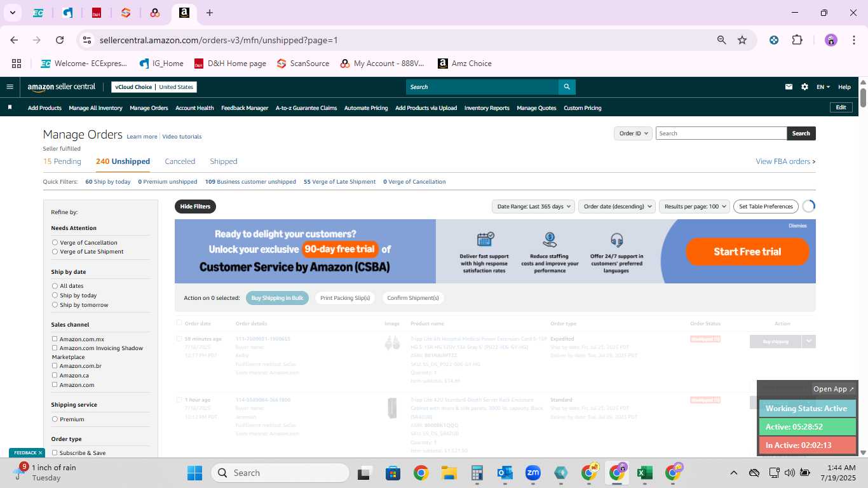Check the Amazon.com sales channel box
This screenshot has height=488, width=868.
pos(55,385)
